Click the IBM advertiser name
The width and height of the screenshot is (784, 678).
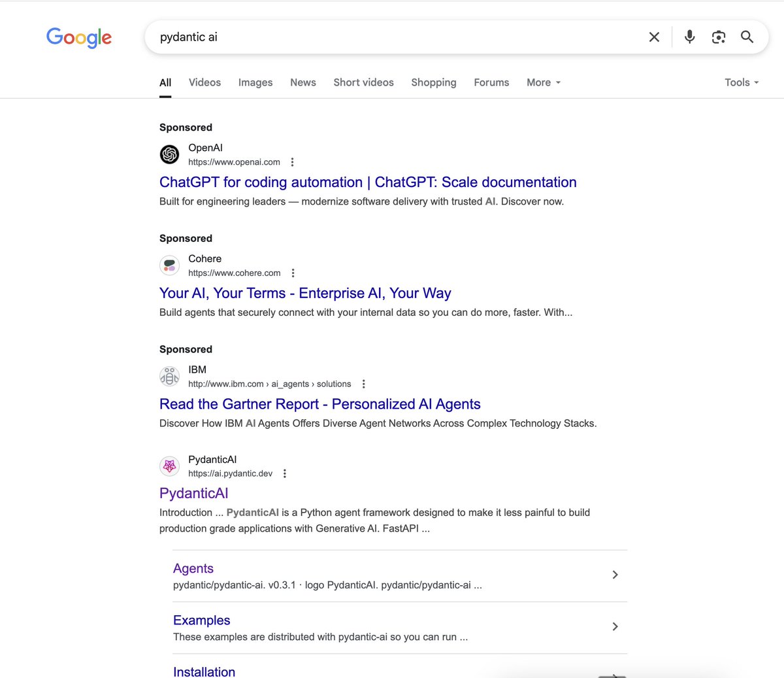pos(197,370)
